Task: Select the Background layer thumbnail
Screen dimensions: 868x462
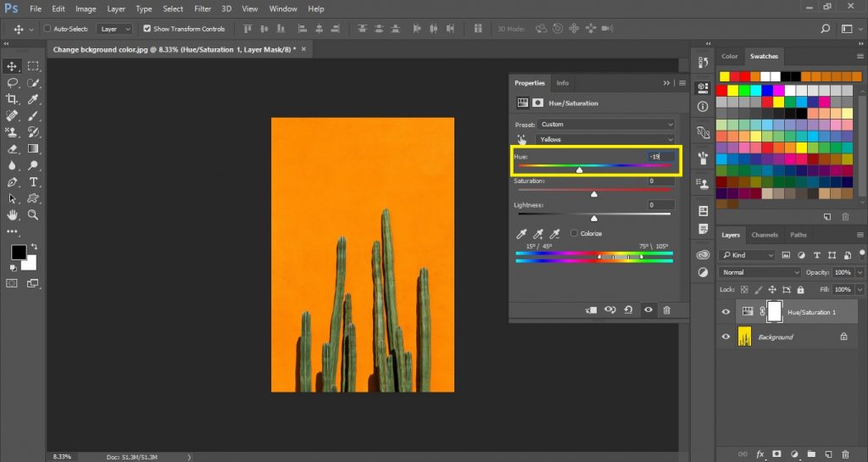Action: (x=745, y=337)
